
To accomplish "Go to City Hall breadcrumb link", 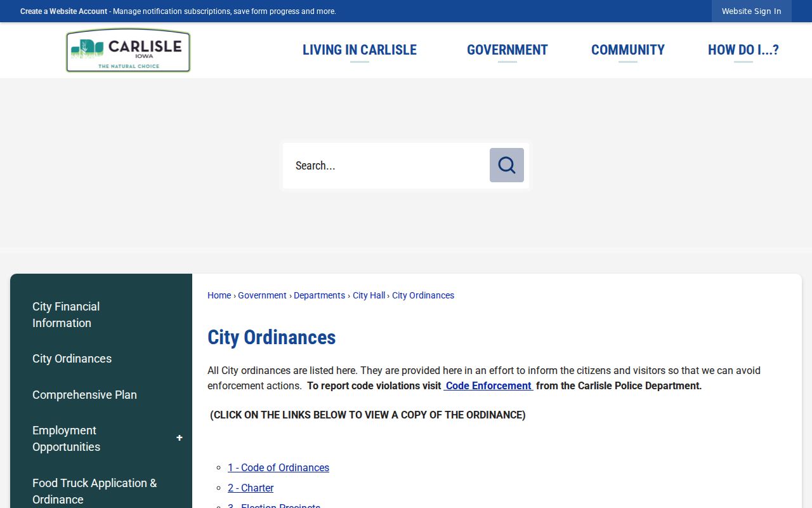I will (369, 295).
